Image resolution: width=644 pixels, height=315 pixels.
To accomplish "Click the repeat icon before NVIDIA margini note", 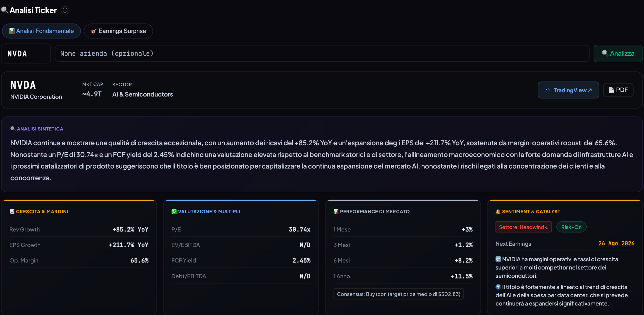I will pyautogui.click(x=498, y=259).
